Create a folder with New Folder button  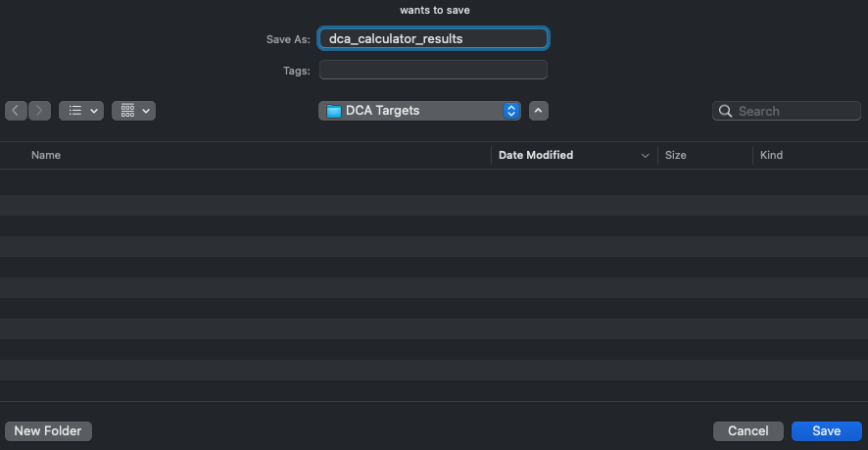[48, 431]
